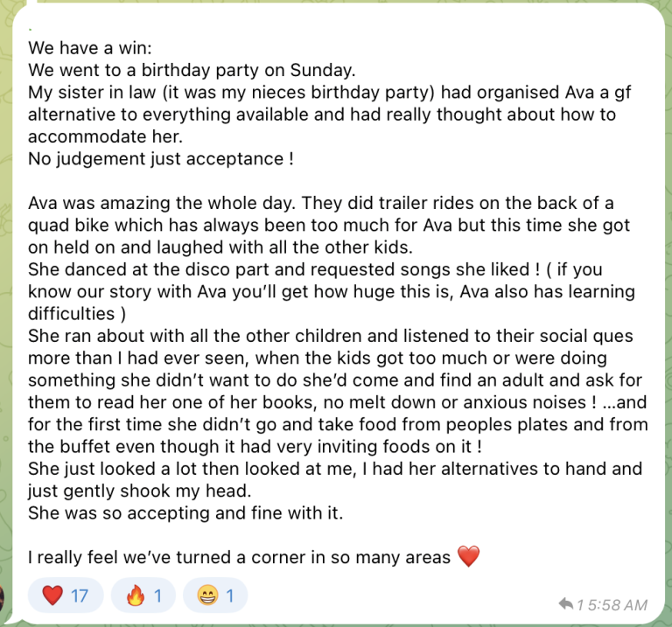Click the green dot above 'We have a win'
The height and width of the screenshot is (627, 672).
[x=30, y=29]
